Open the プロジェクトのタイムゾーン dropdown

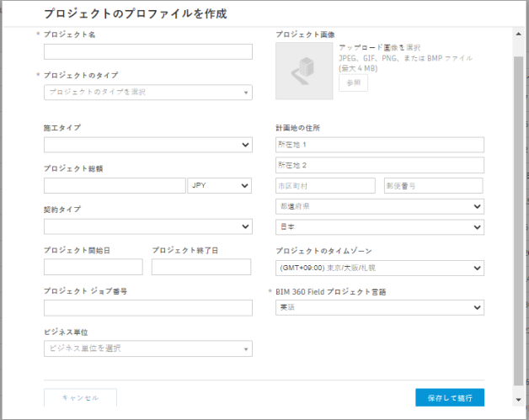click(x=379, y=268)
